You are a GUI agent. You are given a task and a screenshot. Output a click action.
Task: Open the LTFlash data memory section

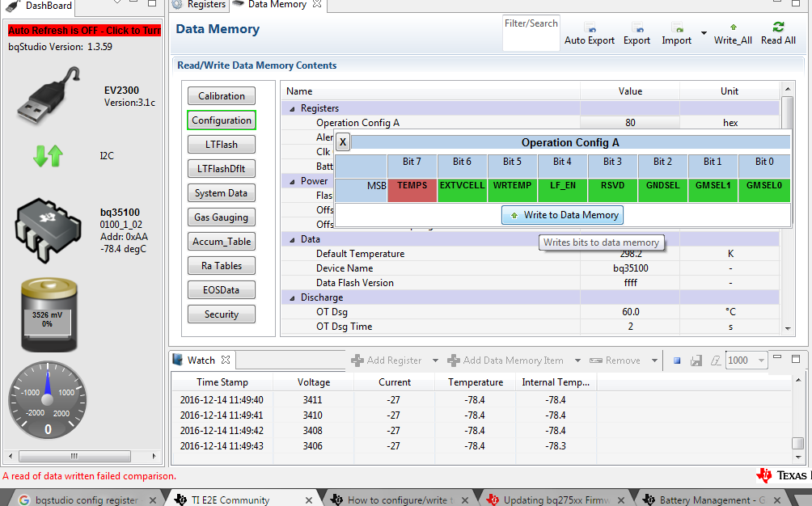click(221, 145)
